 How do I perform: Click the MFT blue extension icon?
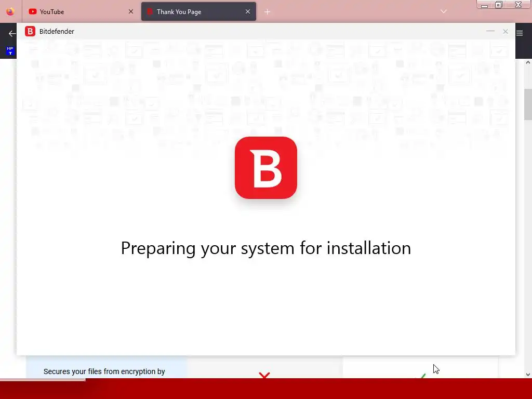[x=10, y=51]
